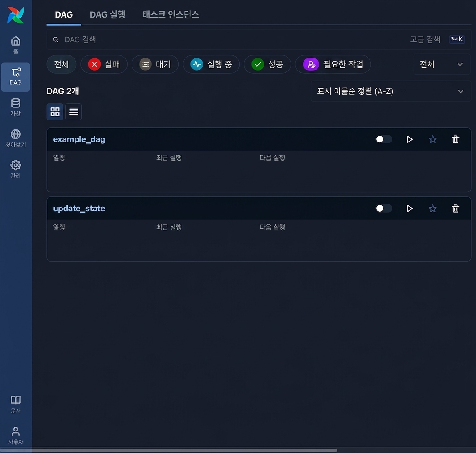Switch to table list view
The height and width of the screenshot is (453, 476).
(x=74, y=112)
